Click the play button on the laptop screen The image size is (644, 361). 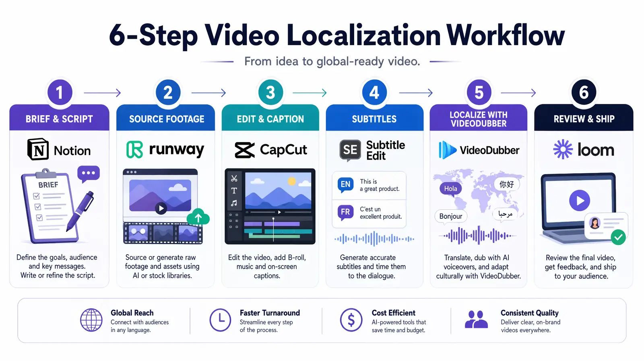(x=580, y=200)
